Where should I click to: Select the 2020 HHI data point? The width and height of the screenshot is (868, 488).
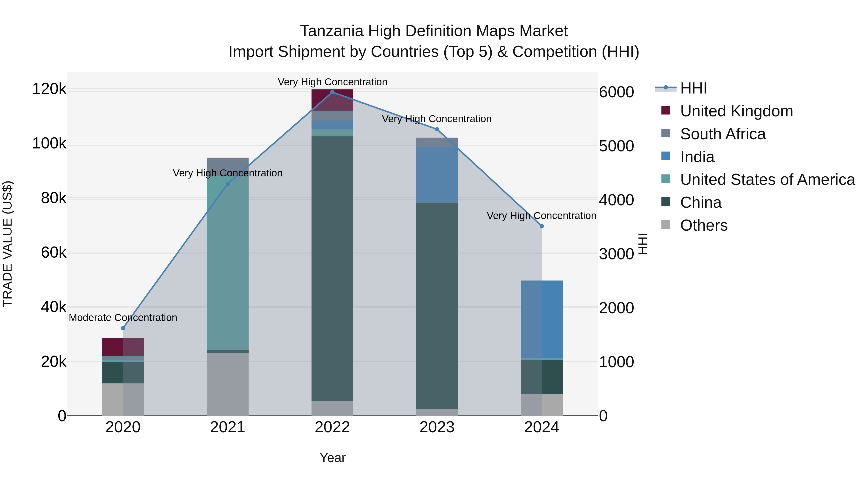(x=123, y=328)
